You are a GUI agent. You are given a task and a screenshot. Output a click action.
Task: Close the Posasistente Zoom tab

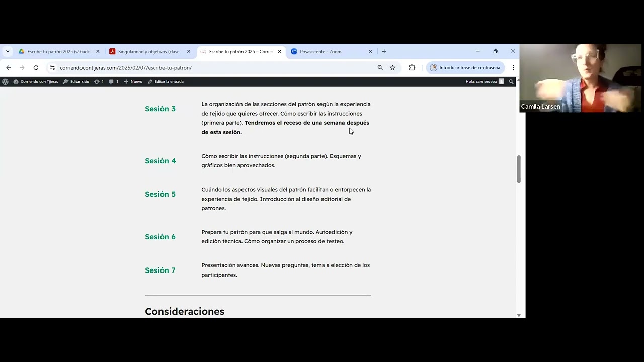coord(370,51)
